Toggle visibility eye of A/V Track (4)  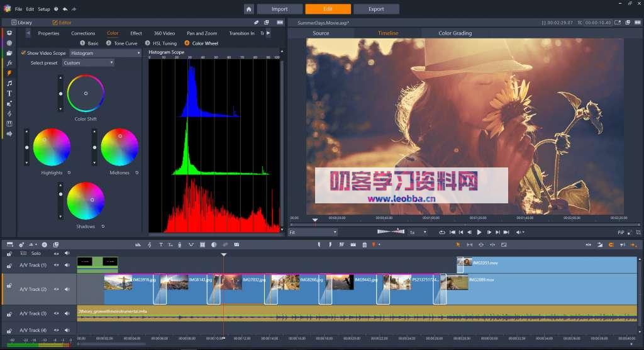point(56,330)
